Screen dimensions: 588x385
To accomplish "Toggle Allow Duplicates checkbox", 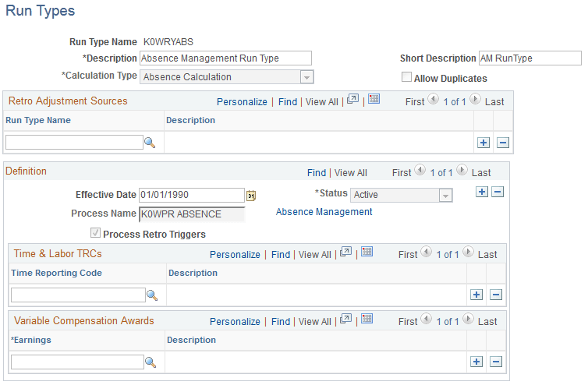I will pyautogui.click(x=406, y=77).
